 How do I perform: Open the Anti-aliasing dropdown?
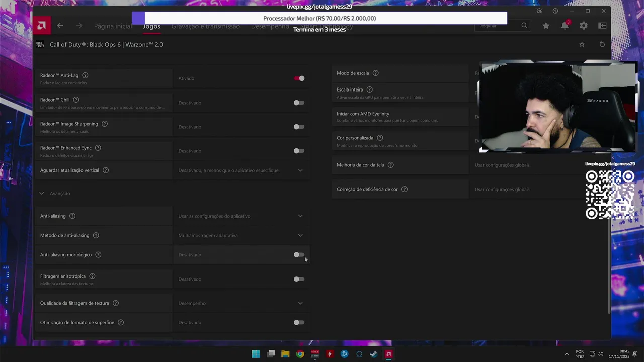point(241,216)
